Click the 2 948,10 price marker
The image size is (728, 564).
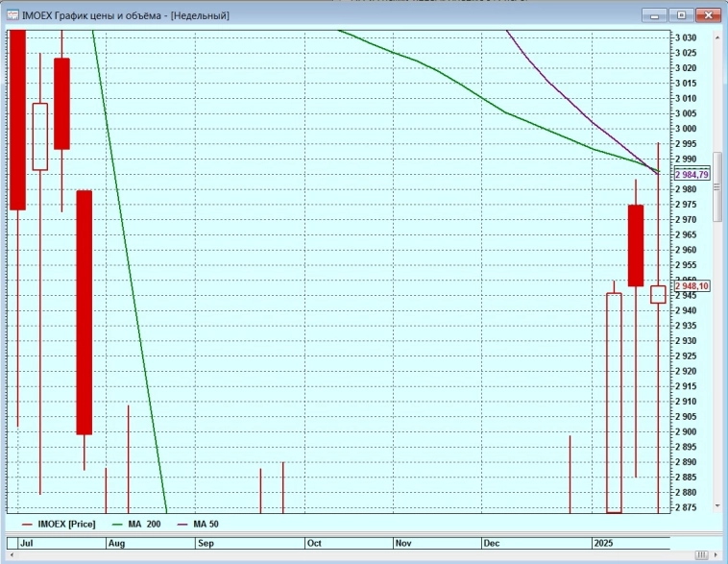pos(692,286)
